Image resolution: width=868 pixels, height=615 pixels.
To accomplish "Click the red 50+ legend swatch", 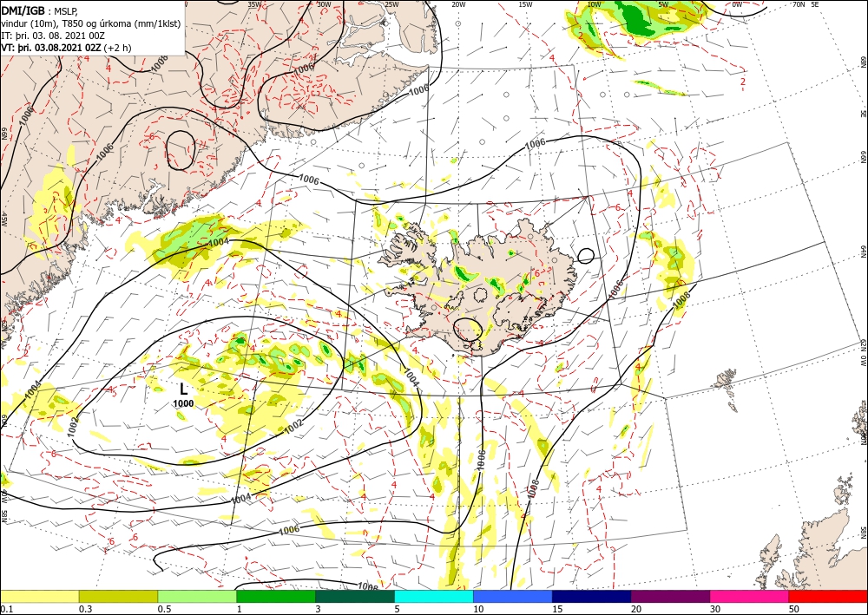I will (828, 597).
